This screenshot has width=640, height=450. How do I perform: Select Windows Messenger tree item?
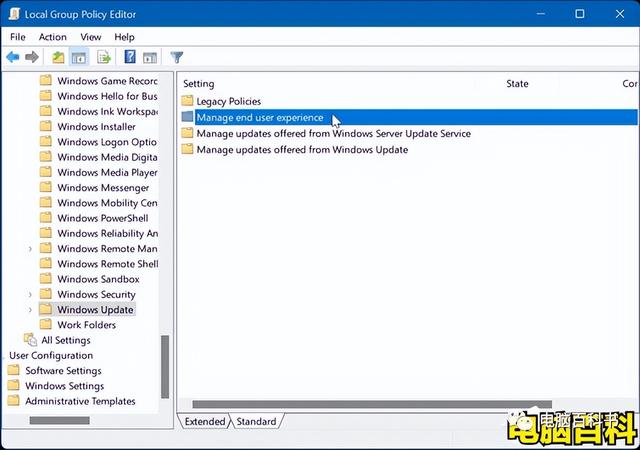click(x=103, y=187)
